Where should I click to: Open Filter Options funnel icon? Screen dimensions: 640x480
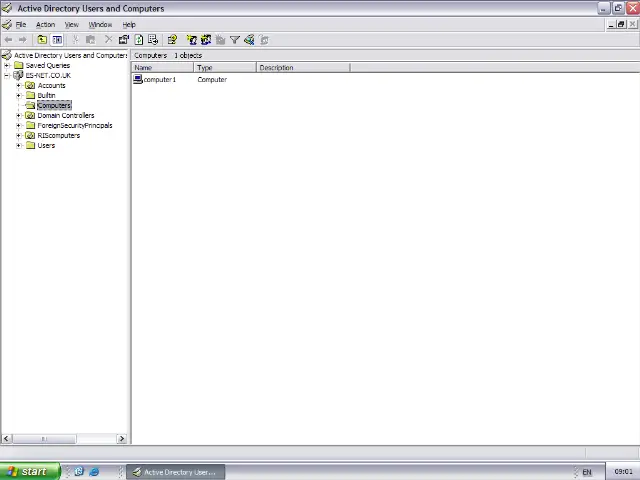[x=235, y=40]
